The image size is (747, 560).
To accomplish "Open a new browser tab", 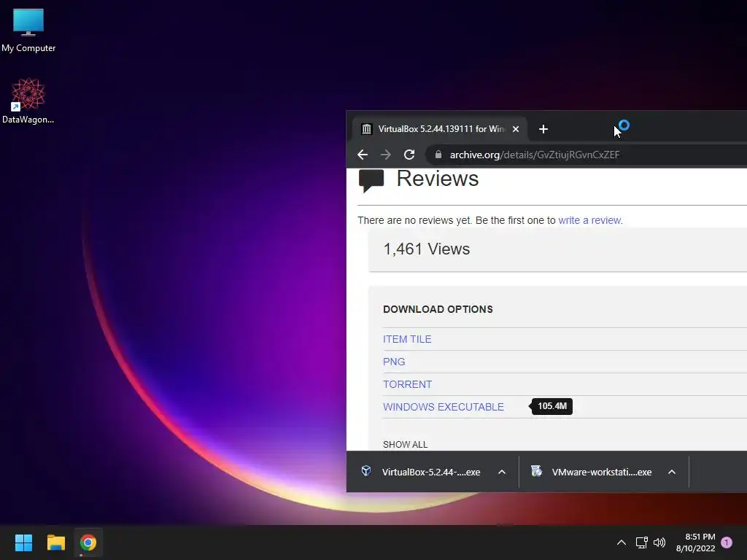I will (x=543, y=129).
